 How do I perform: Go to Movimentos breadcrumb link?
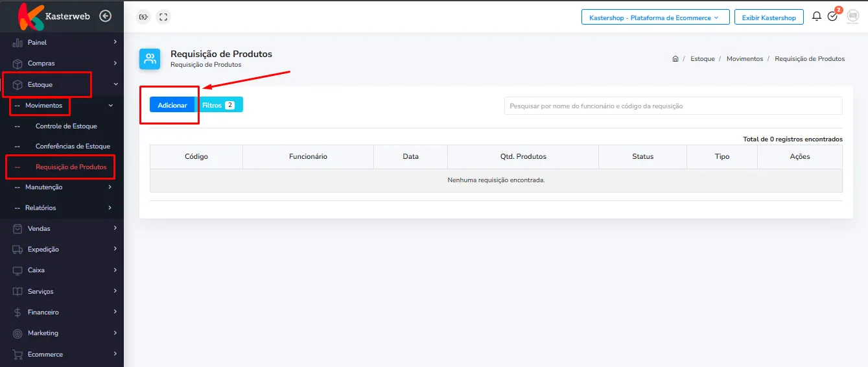(745, 58)
